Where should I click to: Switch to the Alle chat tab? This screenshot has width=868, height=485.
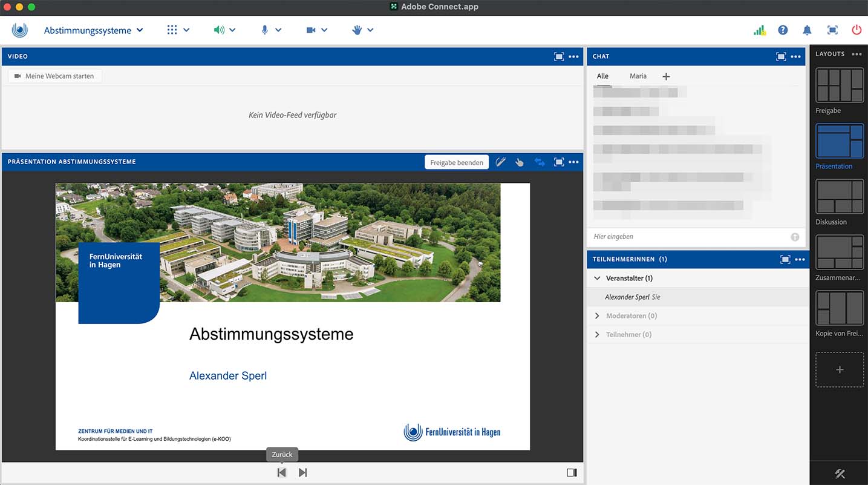pos(602,76)
